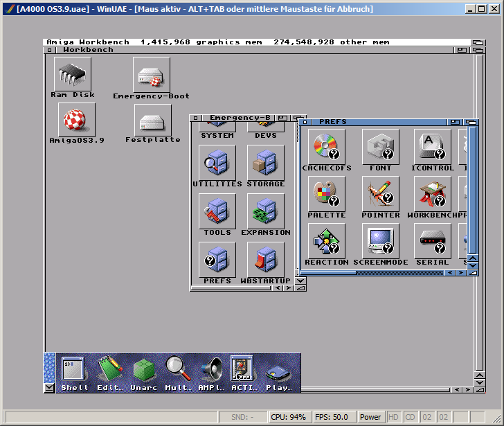Click the Workbench window depth gadget
The image size is (504, 426).
tap(478, 50)
